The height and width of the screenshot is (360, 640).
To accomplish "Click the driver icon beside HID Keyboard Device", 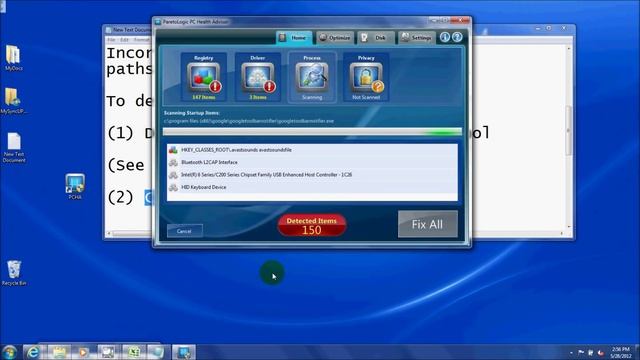I will click(x=173, y=187).
